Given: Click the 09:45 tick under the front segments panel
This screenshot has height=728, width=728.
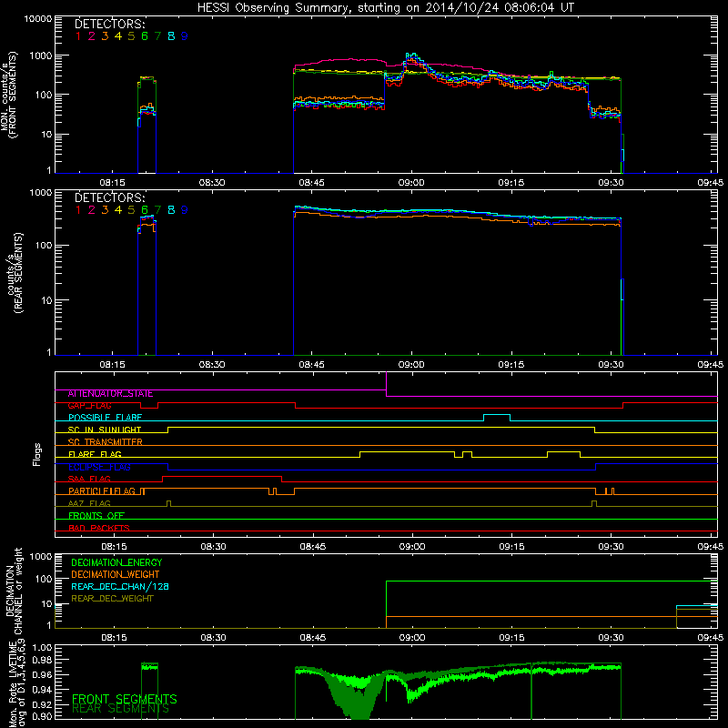Looking at the screenshot, I should coord(711,183).
